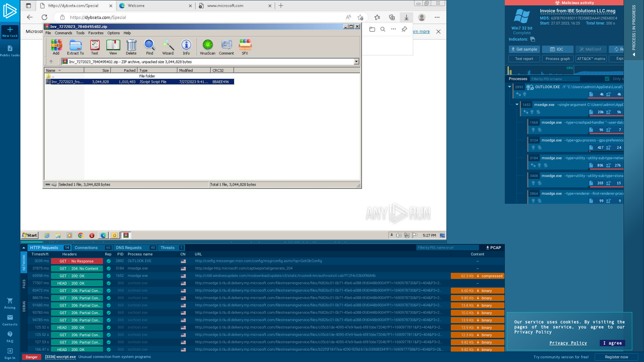Screen dimensions: 644x362
Task: Click the Delete trash icon
Action: (131, 47)
